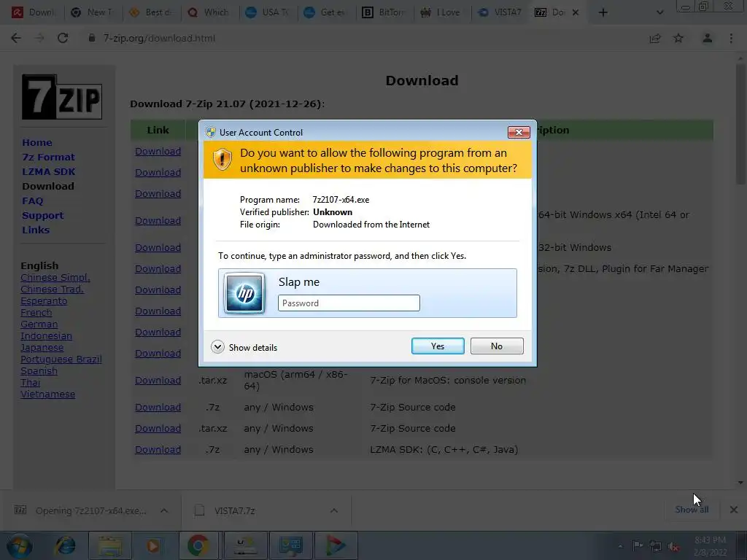Open menu arrow for VISTA7.7z download
Viewport: 747px width, 560px height.
pos(334,510)
